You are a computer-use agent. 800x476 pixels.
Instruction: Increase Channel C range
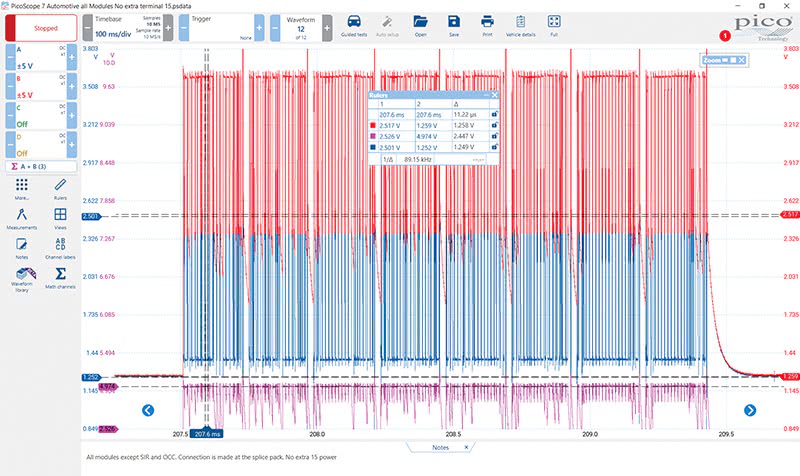click(x=72, y=115)
